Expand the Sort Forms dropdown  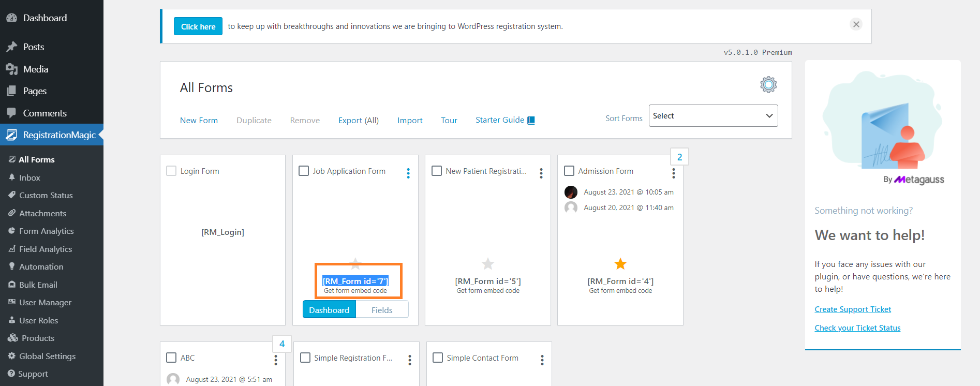713,116
